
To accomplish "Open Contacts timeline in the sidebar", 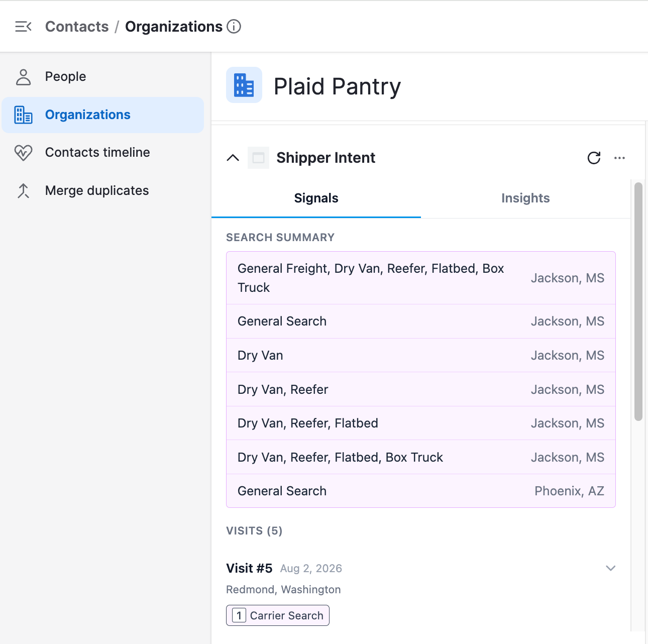I will pyautogui.click(x=103, y=153).
